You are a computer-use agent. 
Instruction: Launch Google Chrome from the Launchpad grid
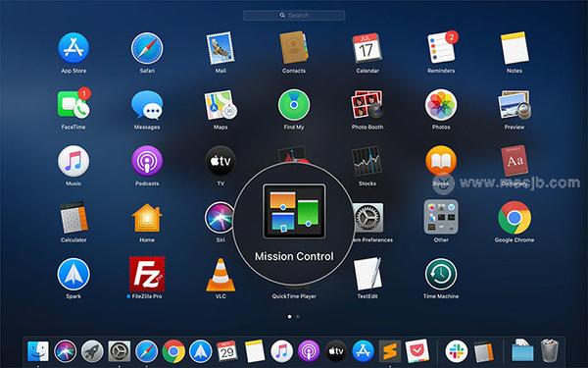click(x=514, y=218)
